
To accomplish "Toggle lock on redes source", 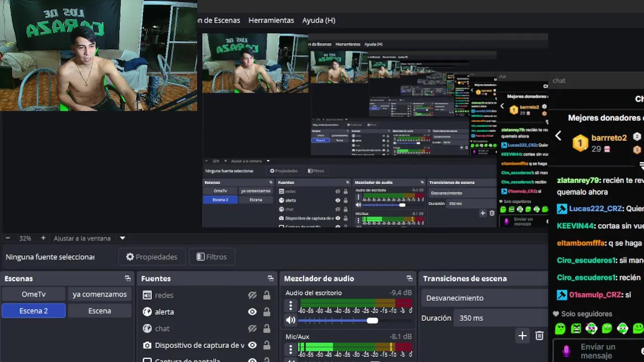I will pyautogui.click(x=267, y=295).
